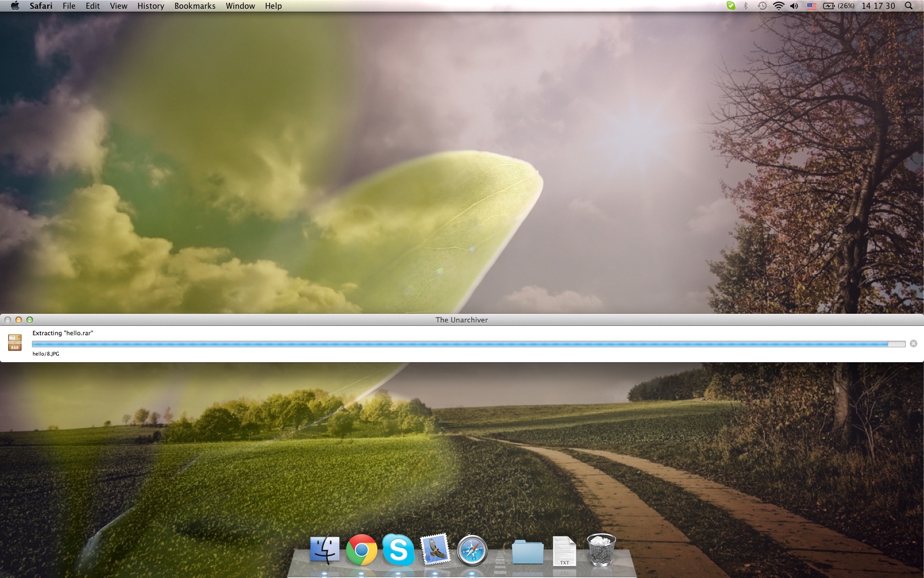Open Spotlight search magnifier
924x578 pixels.
pos(909,6)
